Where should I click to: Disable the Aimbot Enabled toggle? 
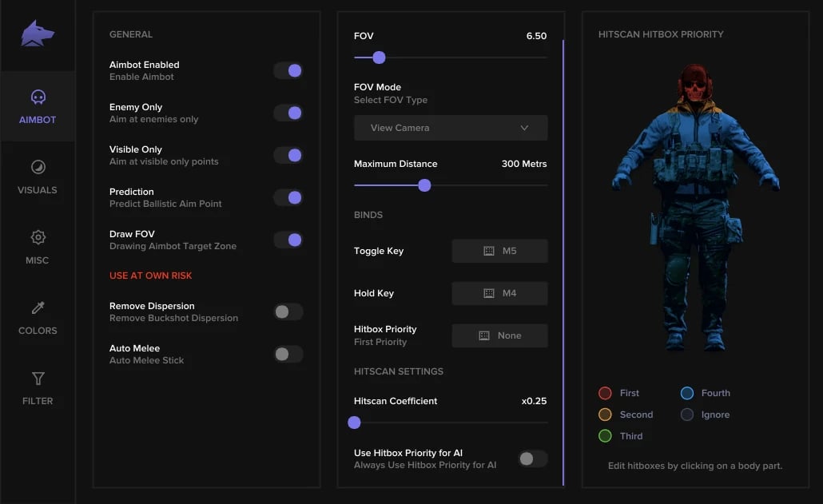click(x=288, y=71)
